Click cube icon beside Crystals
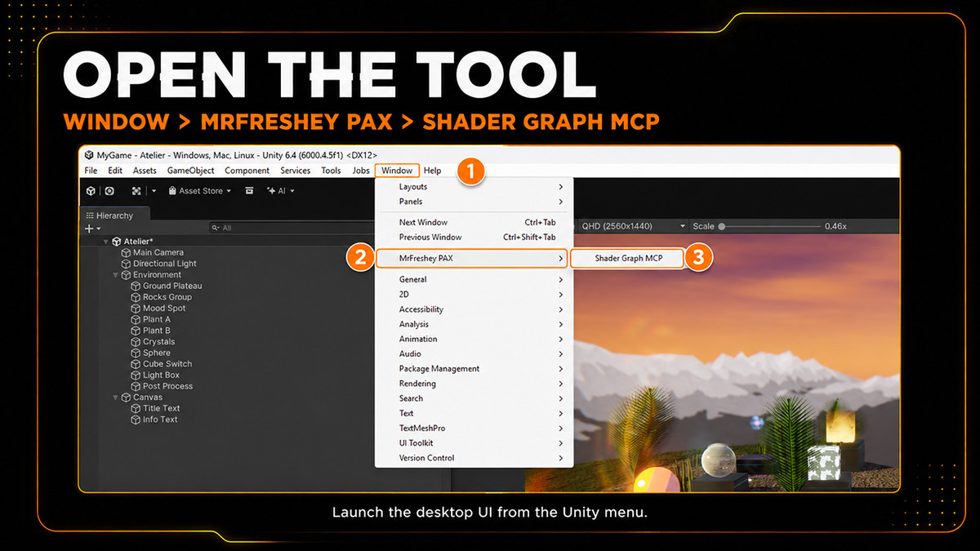 [x=136, y=342]
